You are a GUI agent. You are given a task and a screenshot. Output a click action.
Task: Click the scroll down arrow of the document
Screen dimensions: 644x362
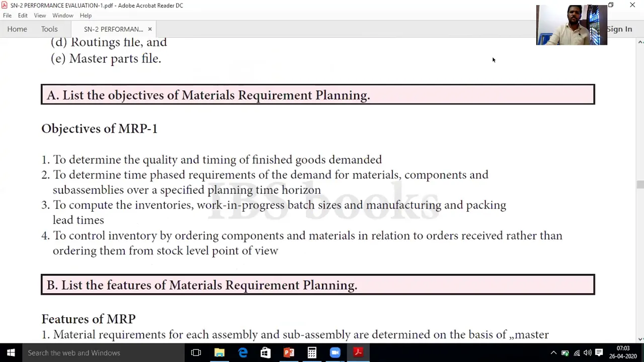click(x=640, y=339)
